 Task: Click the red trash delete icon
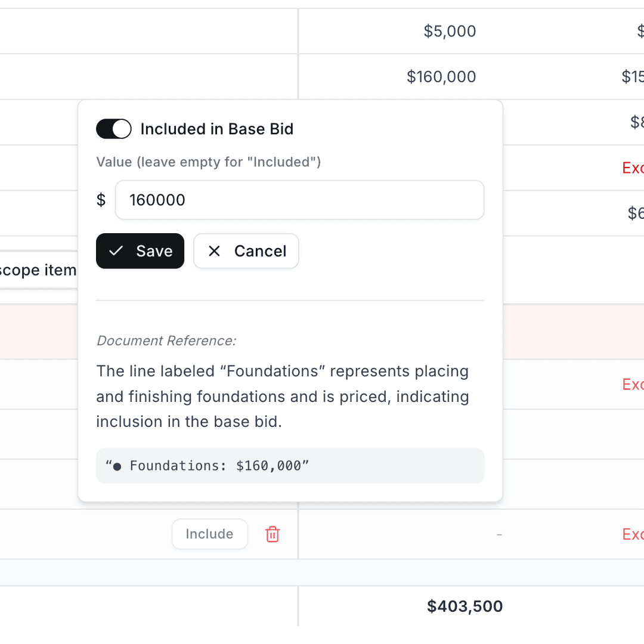tap(273, 534)
